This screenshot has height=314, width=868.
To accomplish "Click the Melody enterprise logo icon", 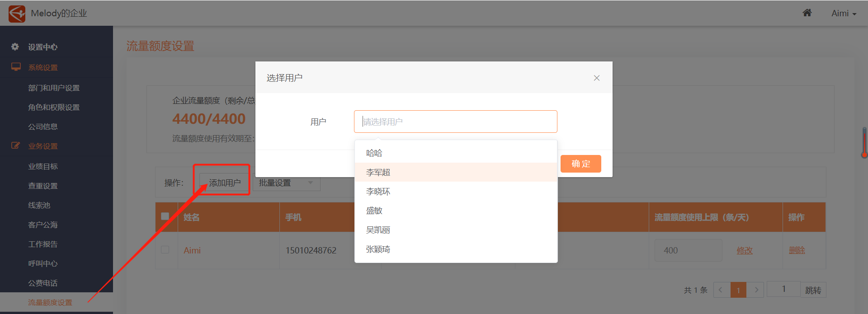I will tap(17, 14).
